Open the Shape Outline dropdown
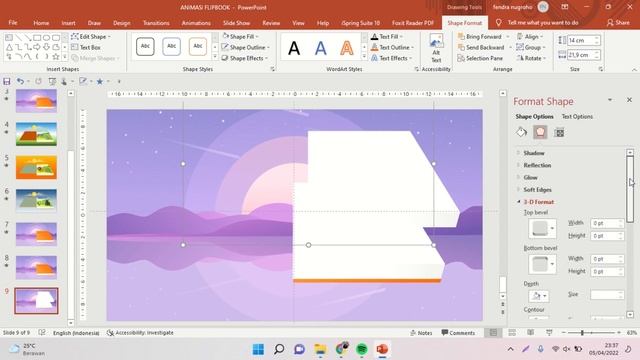This screenshot has width=640, height=360. (x=245, y=47)
